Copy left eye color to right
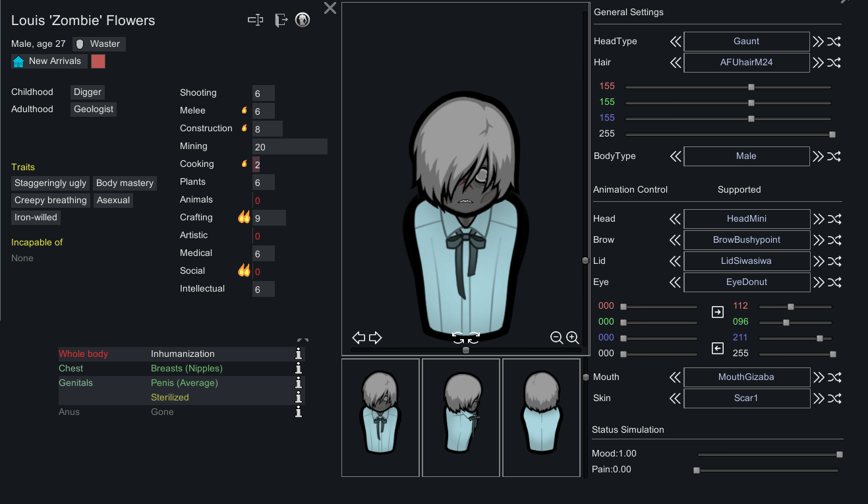Image resolution: width=868 pixels, height=504 pixels. [718, 312]
